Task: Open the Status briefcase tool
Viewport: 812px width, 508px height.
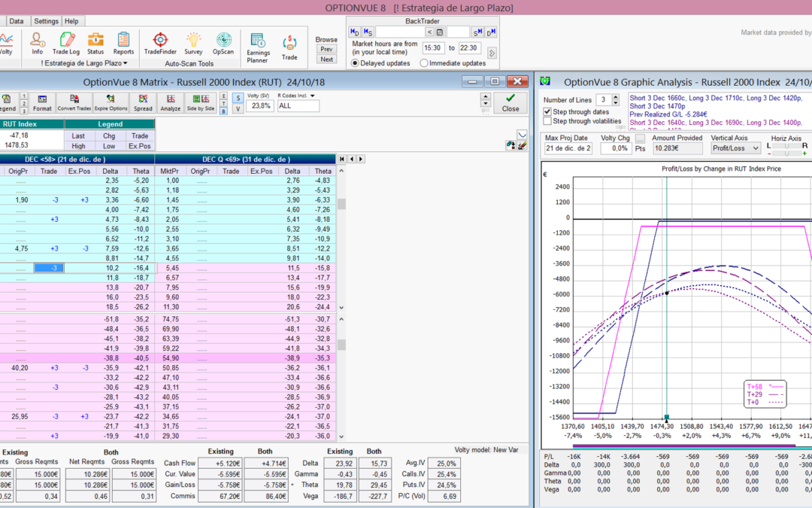Action: [95, 44]
